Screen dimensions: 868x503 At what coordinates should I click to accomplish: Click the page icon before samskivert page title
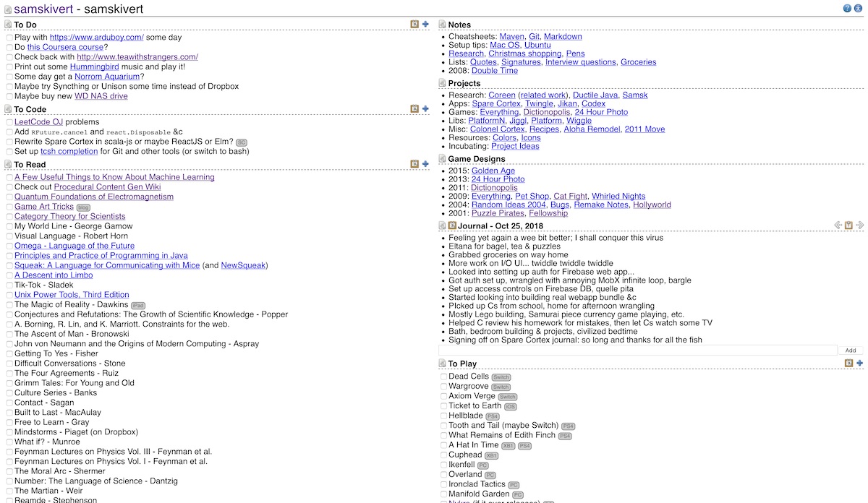pos(7,9)
